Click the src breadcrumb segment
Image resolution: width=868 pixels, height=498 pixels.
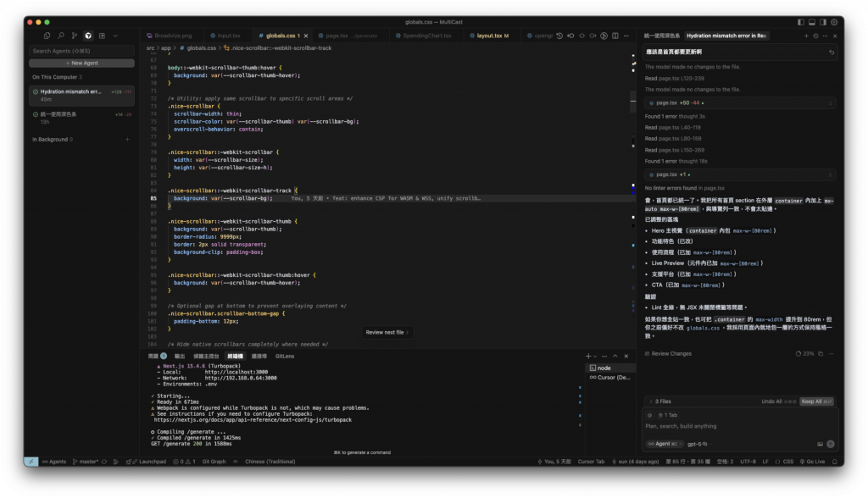coord(150,48)
